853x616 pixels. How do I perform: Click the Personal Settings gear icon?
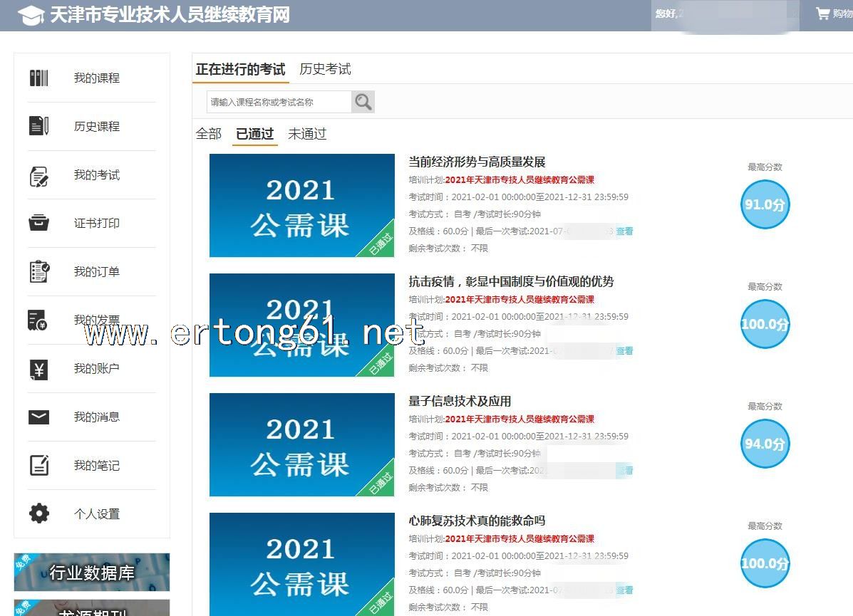(x=39, y=513)
